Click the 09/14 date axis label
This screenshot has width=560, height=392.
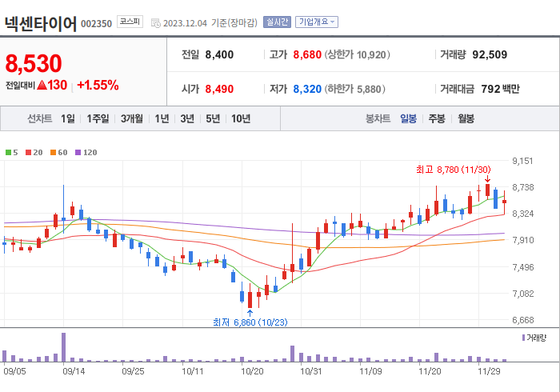tap(74, 371)
